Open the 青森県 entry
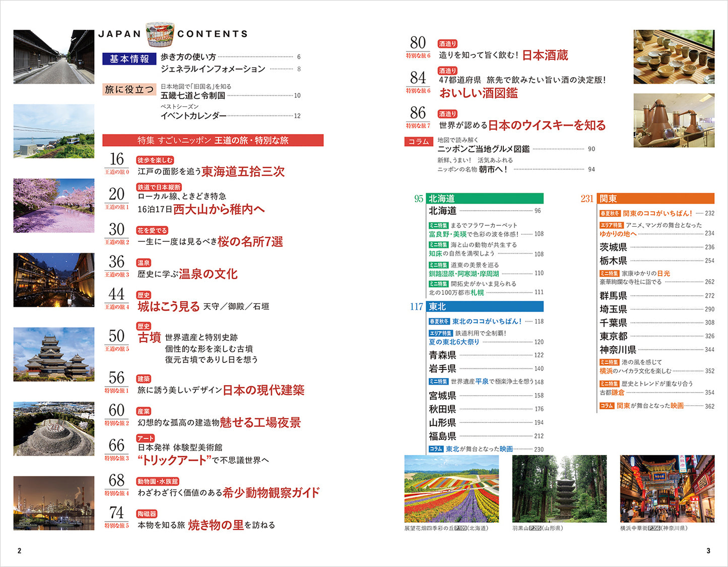728x567 pixels. 442,355
